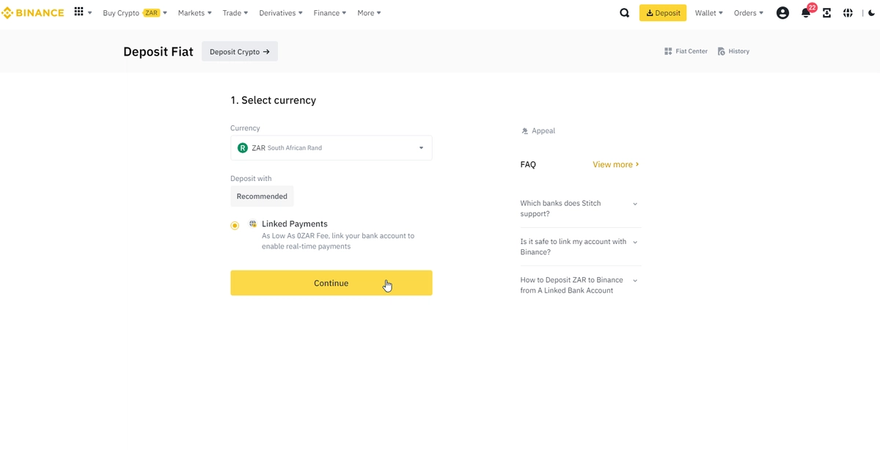Viewport: 880px width, 450px height.
Task: Click the ZAR badge next to Buy Crypto
Action: (152, 13)
